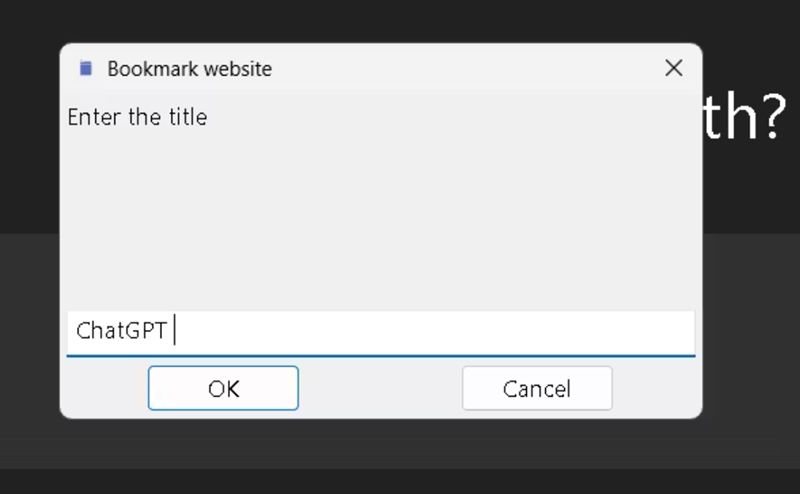Click the "Enter the title" label
Screen dimensions: 800x494
click(x=137, y=117)
